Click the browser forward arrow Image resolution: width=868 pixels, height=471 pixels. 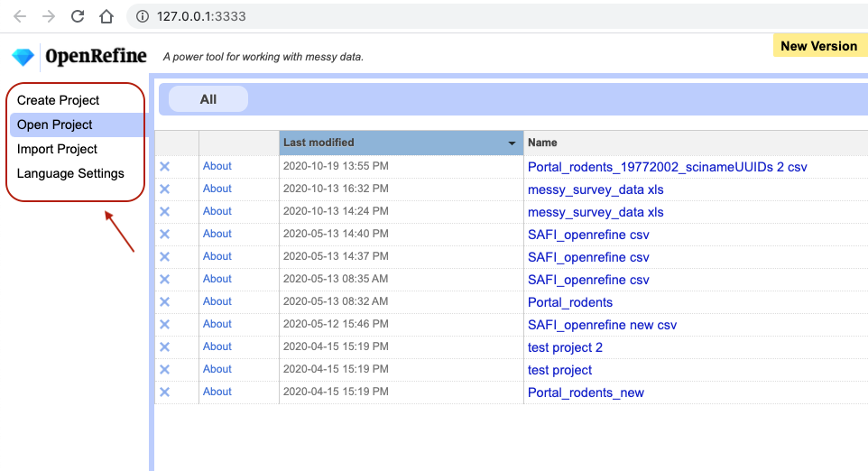[49, 16]
